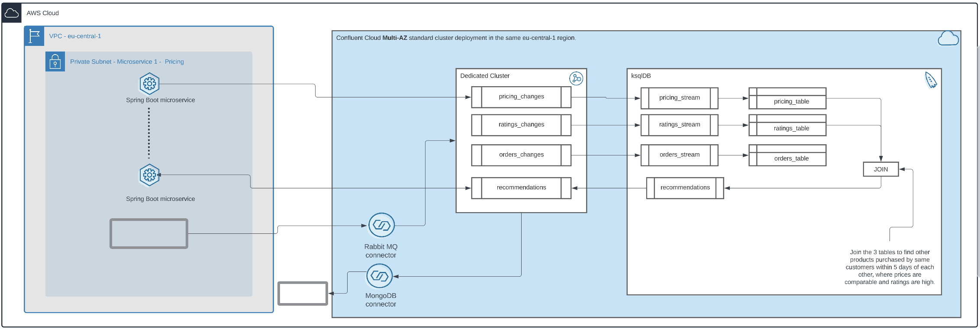The width and height of the screenshot is (980, 336).
Task: Click the ratings_table box
Action: [787, 125]
